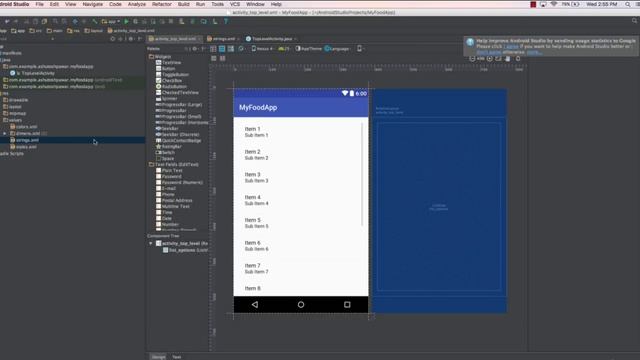Open the API 25 version selector
This screenshot has height=360, width=640.
pyautogui.click(x=284, y=49)
